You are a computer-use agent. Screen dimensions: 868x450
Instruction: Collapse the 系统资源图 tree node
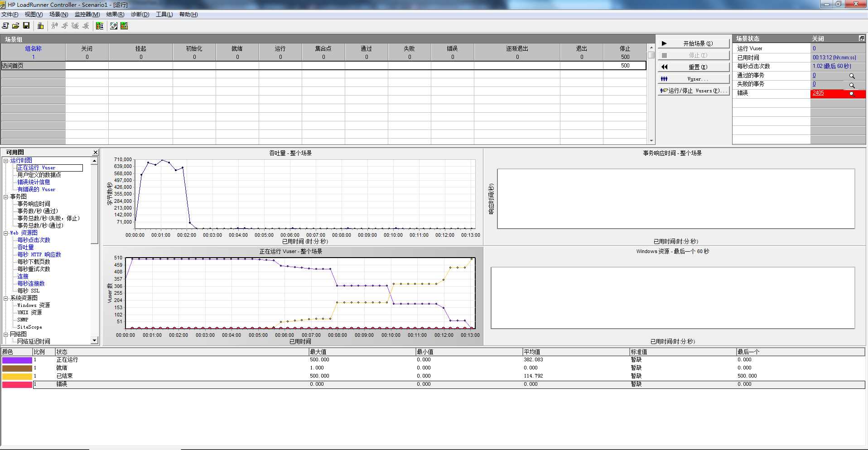[x=6, y=298]
